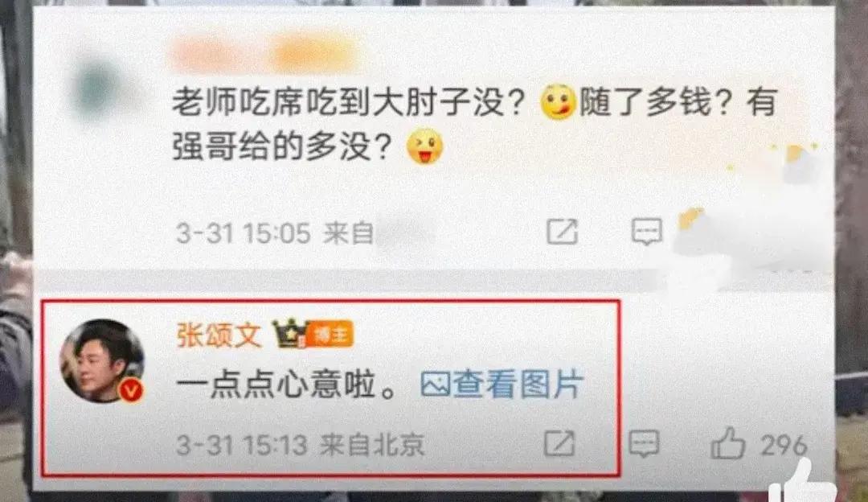Click the crown membership badge next to 张颂文
868x502 pixels.
pyautogui.click(x=289, y=334)
